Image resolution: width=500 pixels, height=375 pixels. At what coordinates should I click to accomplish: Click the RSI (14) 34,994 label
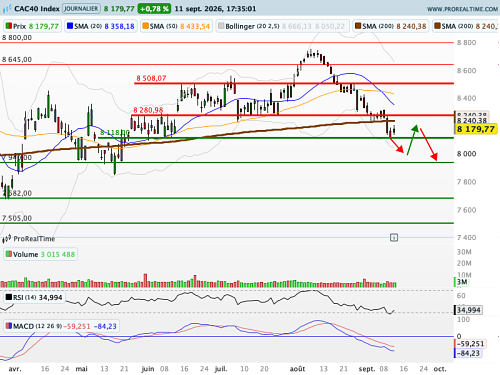tap(34, 297)
